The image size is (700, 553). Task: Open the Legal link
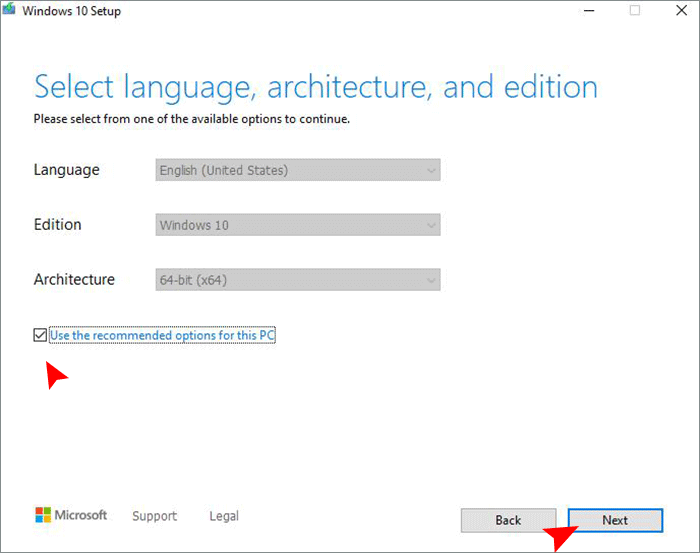pyautogui.click(x=224, y=516)
